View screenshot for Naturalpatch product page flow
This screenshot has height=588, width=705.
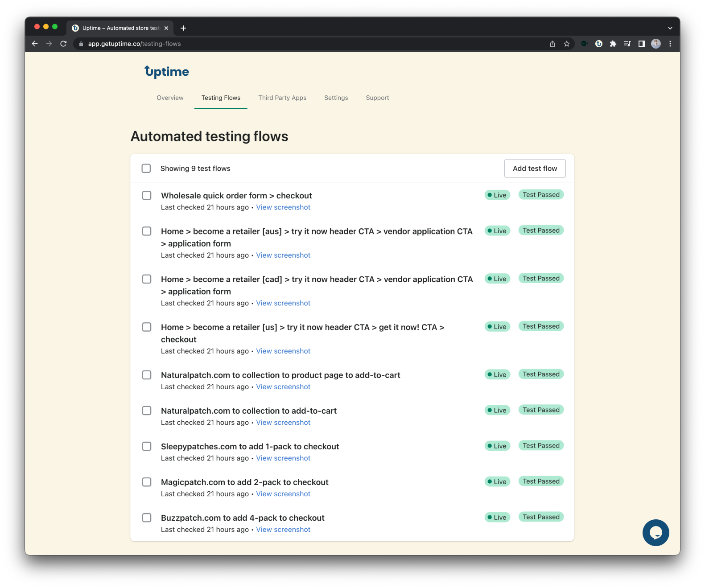[x=283, y=387]
